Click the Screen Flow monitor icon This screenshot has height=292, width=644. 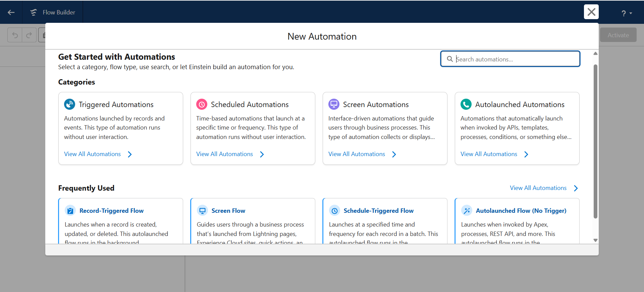[202, 211]
